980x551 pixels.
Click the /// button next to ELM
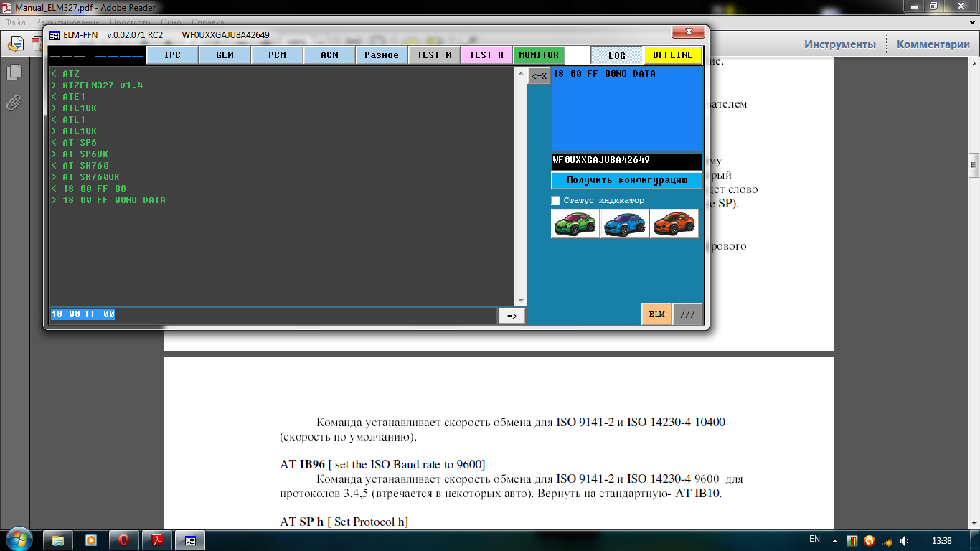pos(687,314)
